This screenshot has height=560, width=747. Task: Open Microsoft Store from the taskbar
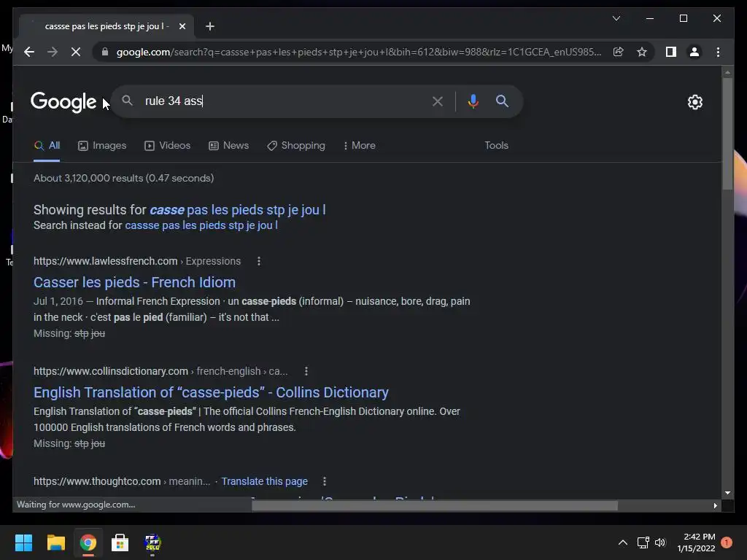(x=120, y=542)
